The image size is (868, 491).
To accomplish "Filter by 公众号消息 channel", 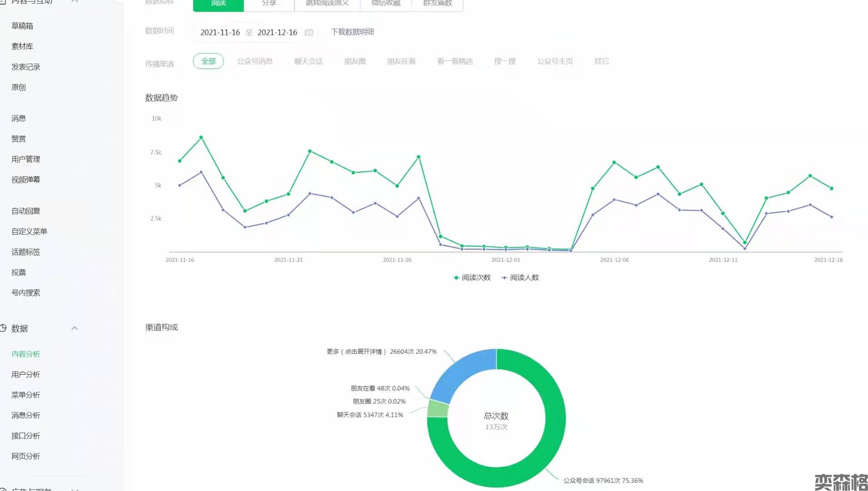I will (x=254, y=61).
